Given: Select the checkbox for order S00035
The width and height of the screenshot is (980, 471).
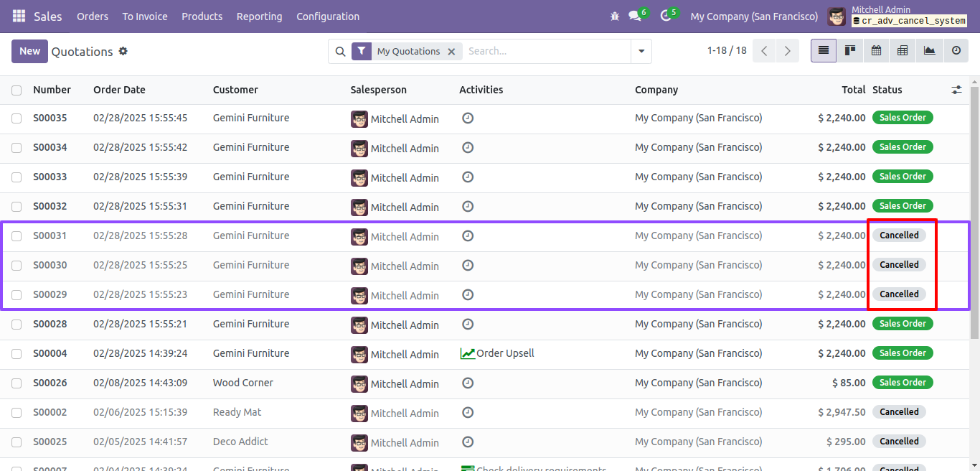Looking at the screenshot, I should [17, 118].
